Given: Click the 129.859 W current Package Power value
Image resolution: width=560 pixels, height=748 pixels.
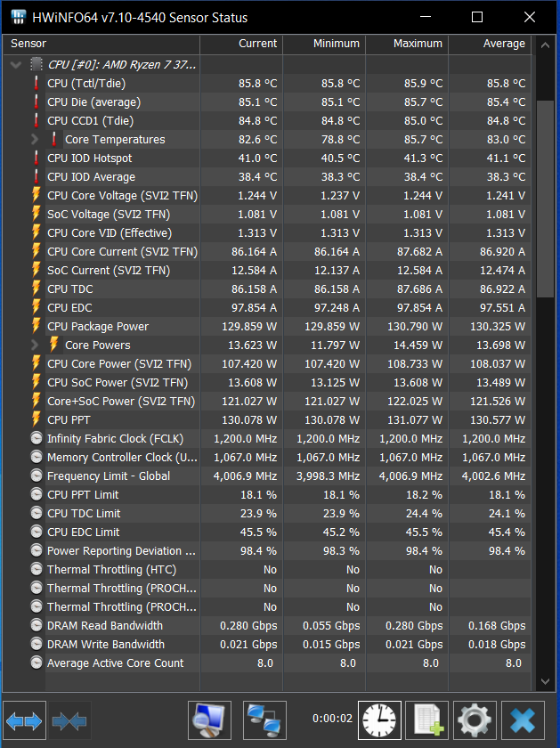Looking at the screenshot, I should 249,326.
